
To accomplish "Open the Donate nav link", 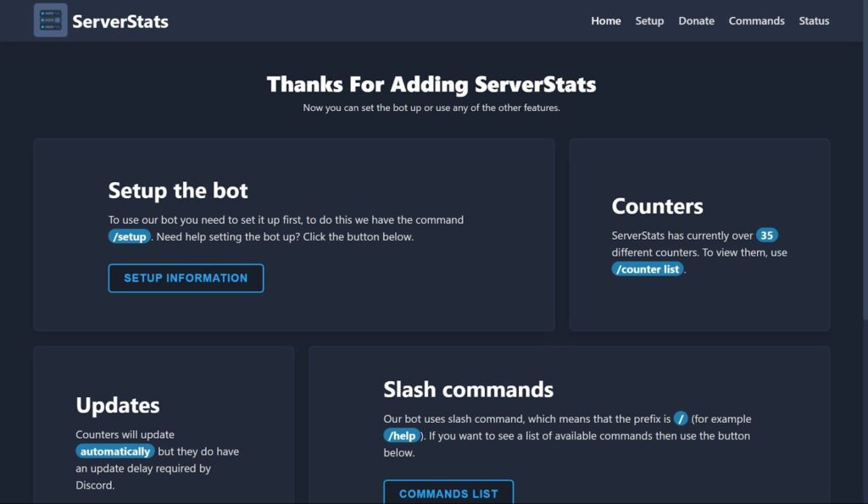I will tap(696, 21).
